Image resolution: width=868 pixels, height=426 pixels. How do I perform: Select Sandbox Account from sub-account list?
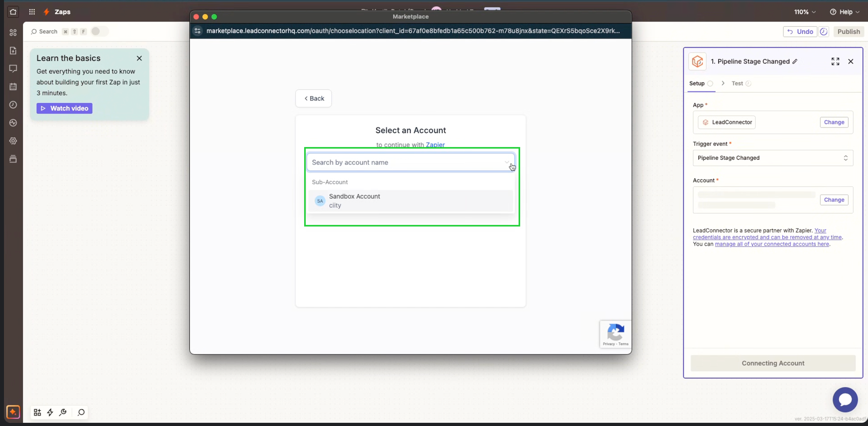[410, 201]
